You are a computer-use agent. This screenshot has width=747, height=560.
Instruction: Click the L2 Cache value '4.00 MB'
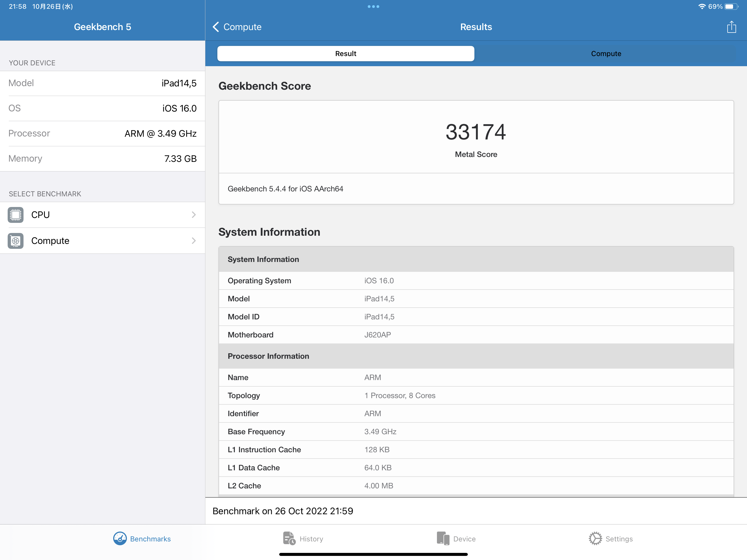[x=379, y=486]
